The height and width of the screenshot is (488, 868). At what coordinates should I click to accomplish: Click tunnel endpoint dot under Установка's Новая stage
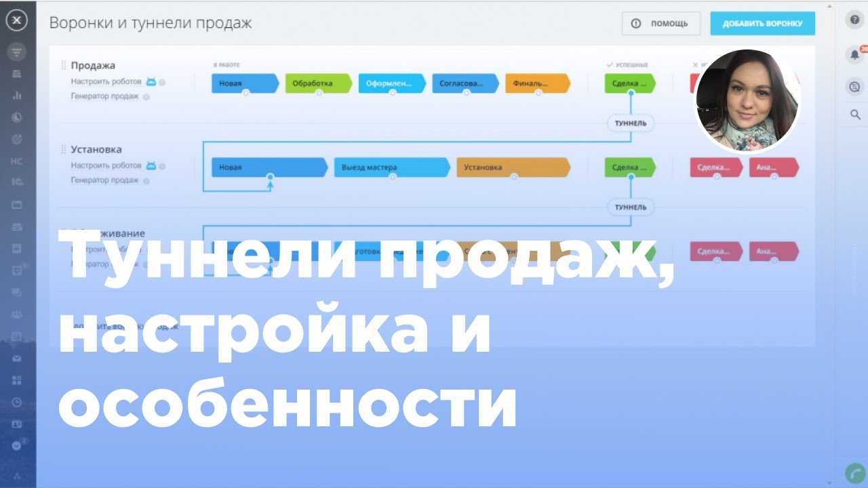pos(270,177)
